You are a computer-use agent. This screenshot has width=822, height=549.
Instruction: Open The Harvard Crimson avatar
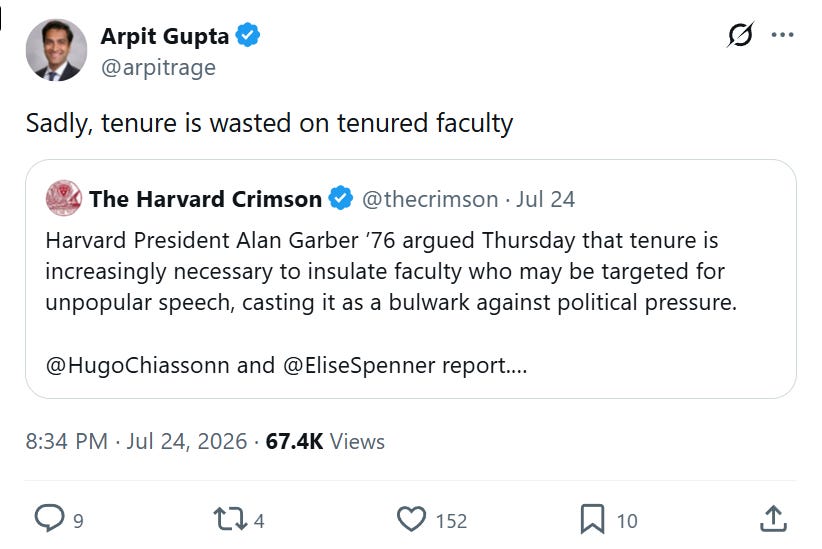click(x=63, y=198)
